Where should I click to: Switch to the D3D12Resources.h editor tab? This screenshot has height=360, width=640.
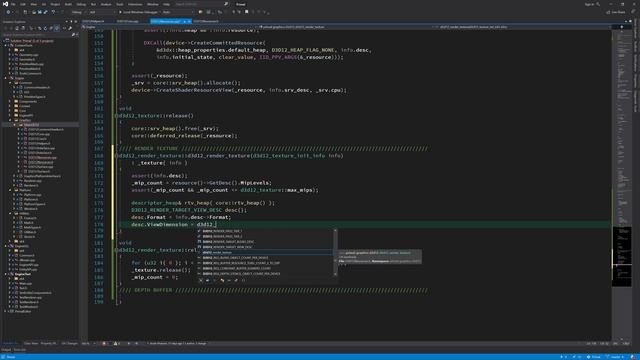click(x=206, y=21)
